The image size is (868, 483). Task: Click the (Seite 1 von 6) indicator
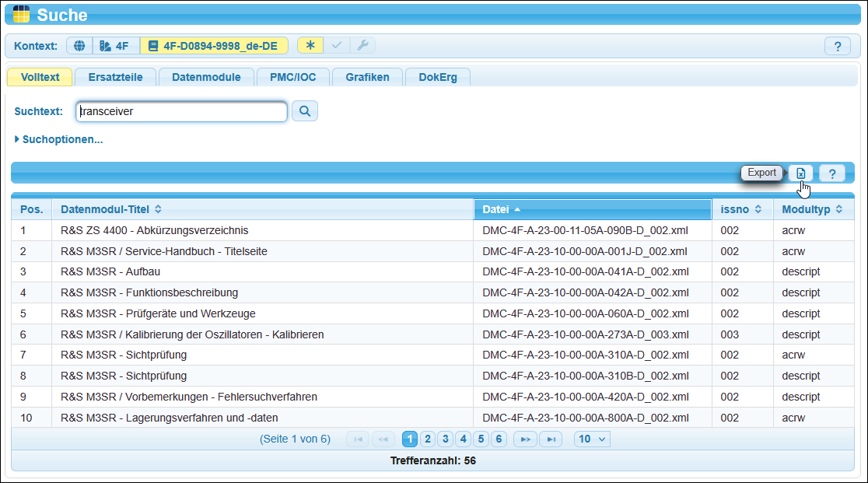[x=295, y=439]
